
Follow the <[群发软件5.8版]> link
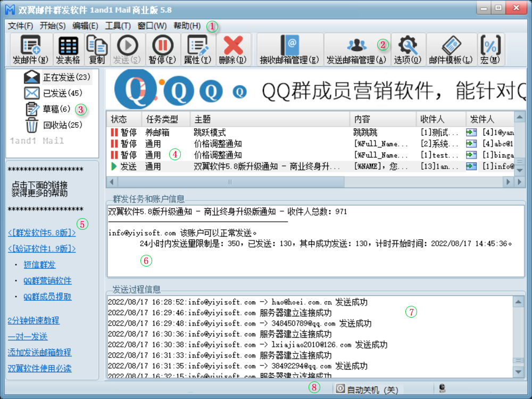click(x=41, y=233)
